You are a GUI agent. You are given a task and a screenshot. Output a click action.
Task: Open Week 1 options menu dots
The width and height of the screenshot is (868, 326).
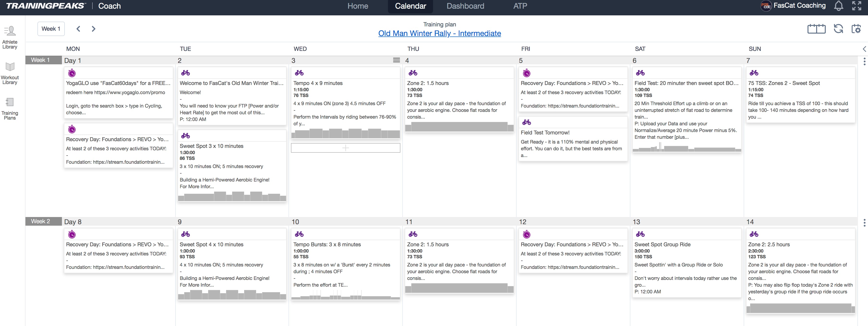(x=864, y=61)
